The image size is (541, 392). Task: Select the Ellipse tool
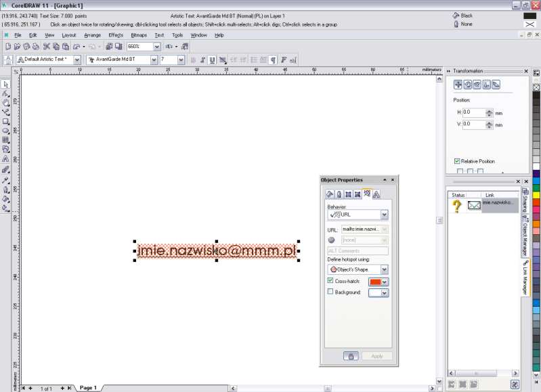[x=5, y=131]
